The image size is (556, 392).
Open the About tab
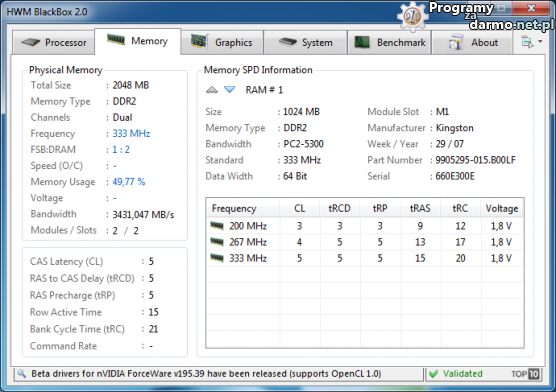472,43
